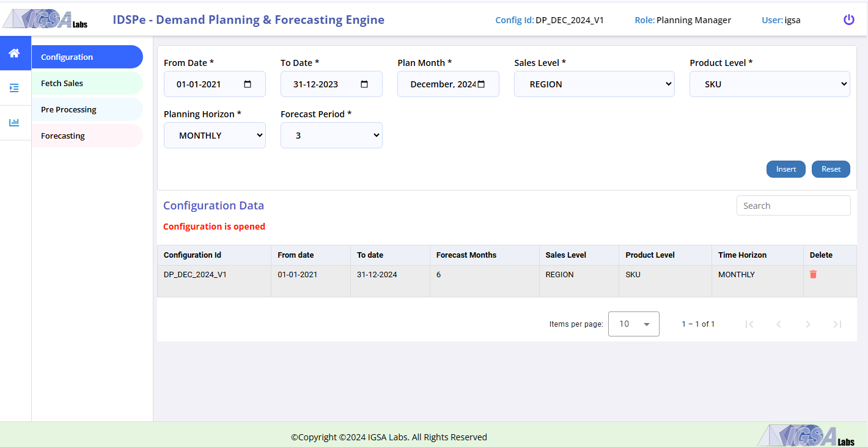
Task: Click the Planning Manager role text
Action: [x=694, y=20]
